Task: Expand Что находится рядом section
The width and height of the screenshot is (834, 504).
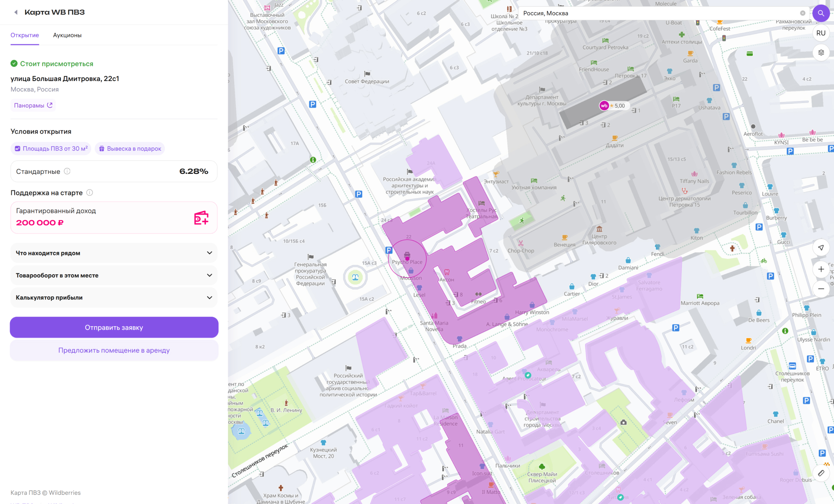Action: point(114,253)
